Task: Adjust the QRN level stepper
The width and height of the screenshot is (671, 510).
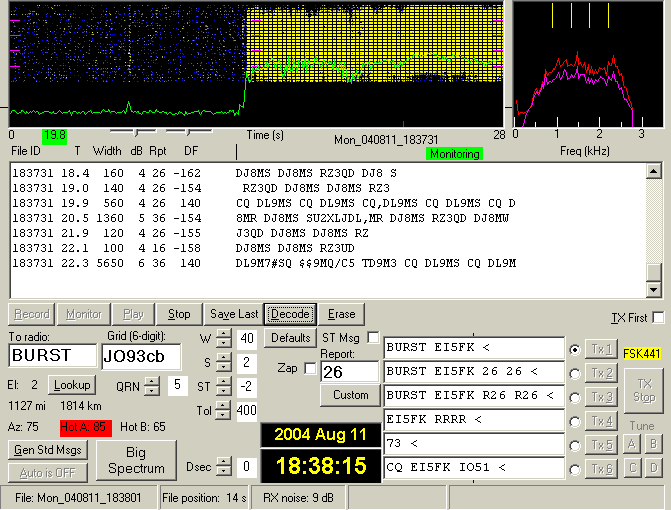Action: [x=152, y=385]
